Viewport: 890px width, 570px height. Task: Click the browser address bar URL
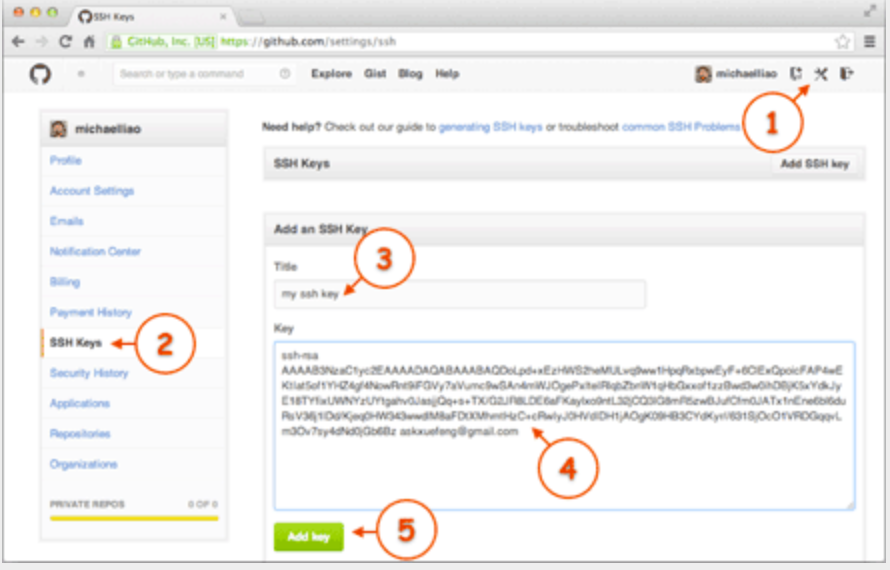309,41
